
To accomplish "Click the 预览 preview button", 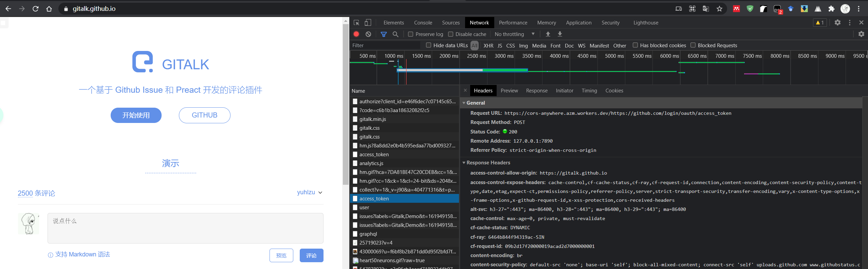I will pyautogui.click(x=281, y=255).
